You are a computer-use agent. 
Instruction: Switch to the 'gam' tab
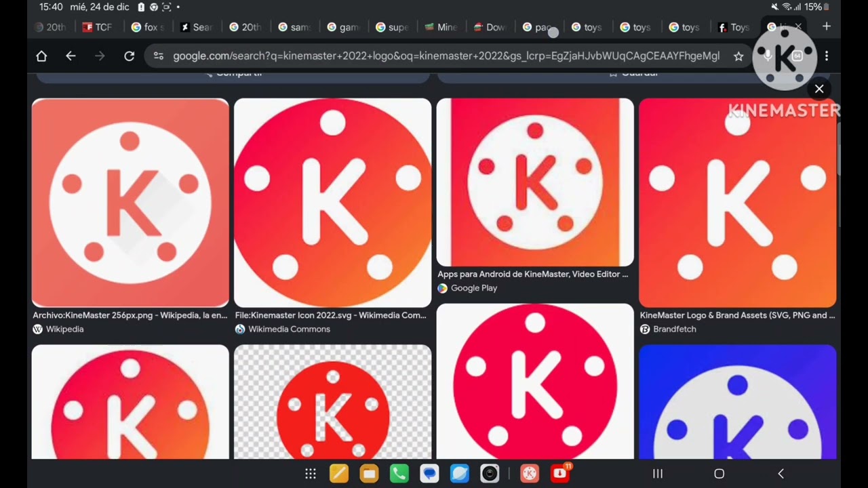[342, 27]
